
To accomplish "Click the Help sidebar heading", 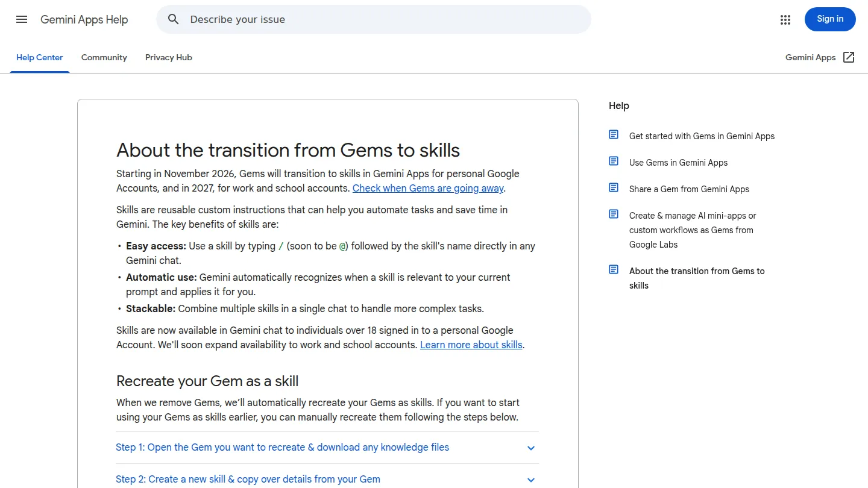I will (619, 106).
